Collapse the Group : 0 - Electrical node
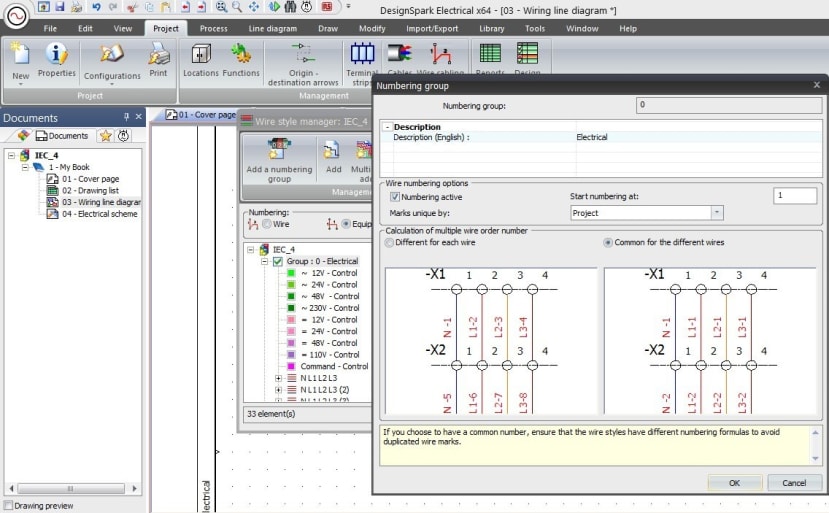The height and width of the screenshot is (513, 829). coord(265,261)
